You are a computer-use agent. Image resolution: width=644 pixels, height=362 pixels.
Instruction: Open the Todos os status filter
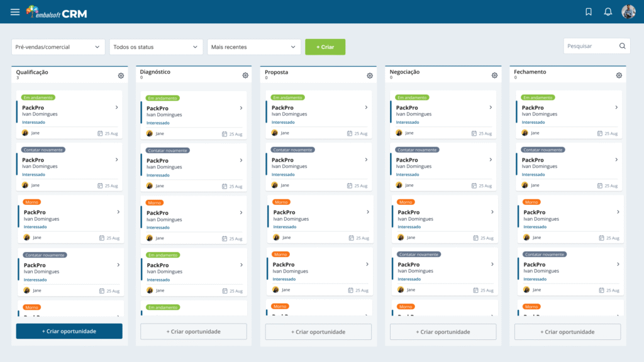coord(156,47)
